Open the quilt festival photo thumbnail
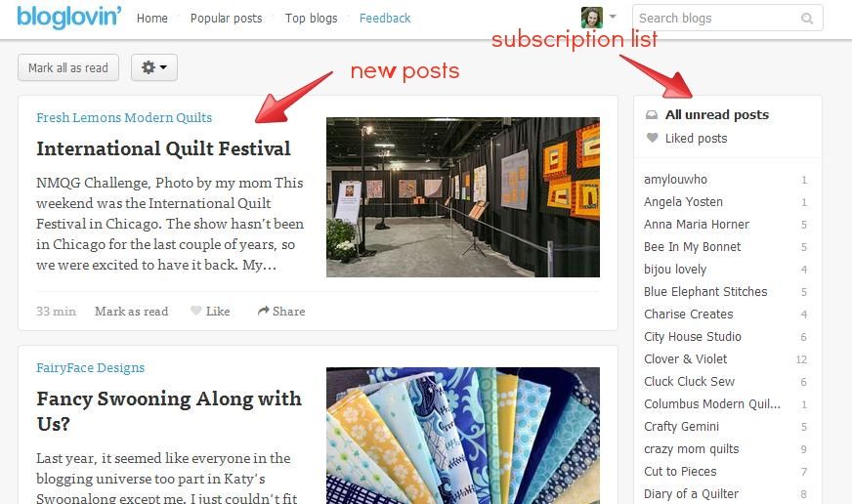 click(463, 197)
